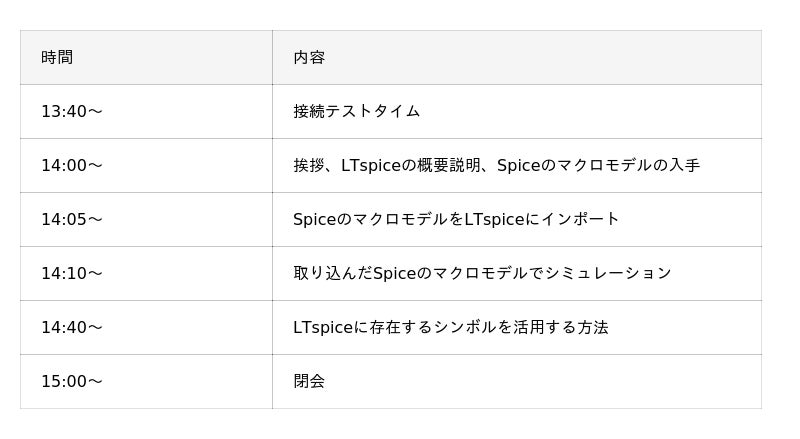Select the 14:00〜 time cell
This screenshot has height=439, width=800.
click(x=71, y=165)
